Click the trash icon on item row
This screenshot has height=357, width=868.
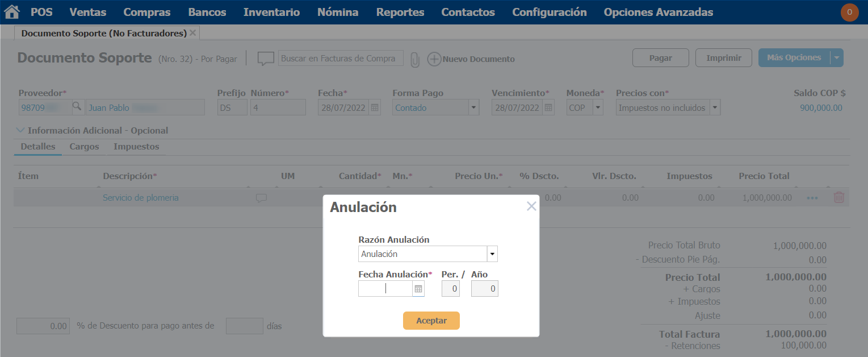(838, 198)
